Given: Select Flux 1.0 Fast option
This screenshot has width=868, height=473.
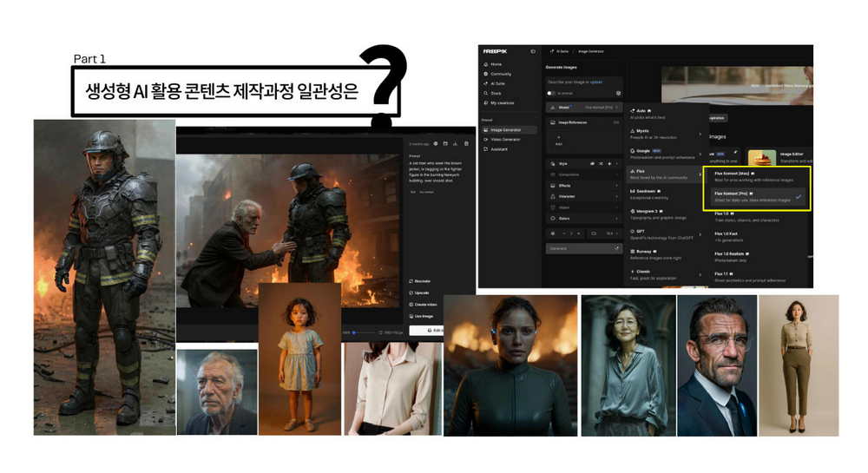Looking at the screenshot, I should (x=757, y=237).
